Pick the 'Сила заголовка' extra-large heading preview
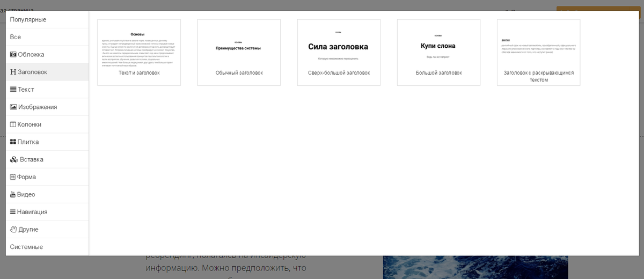 [x=339, y=47]
